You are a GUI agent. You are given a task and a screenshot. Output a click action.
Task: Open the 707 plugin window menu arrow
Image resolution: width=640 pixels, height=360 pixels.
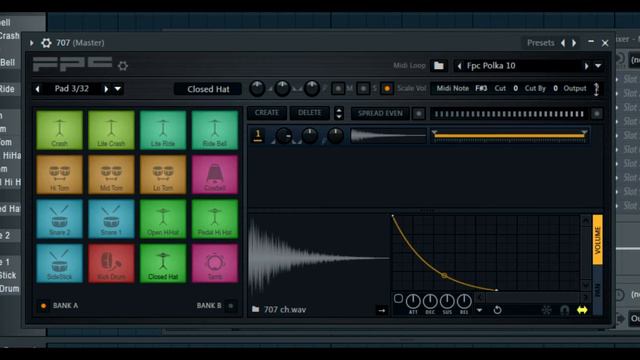32,43
